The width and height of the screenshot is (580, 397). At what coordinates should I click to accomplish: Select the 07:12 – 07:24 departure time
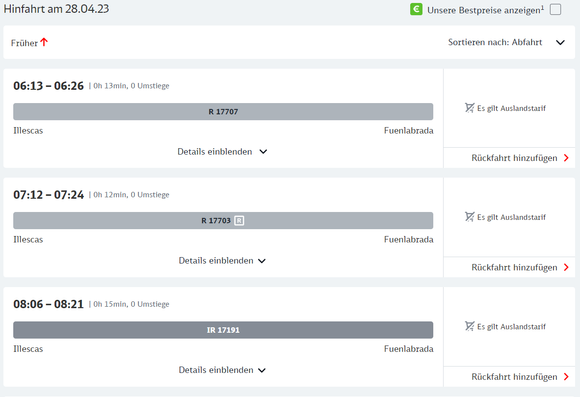coord(48,195)
